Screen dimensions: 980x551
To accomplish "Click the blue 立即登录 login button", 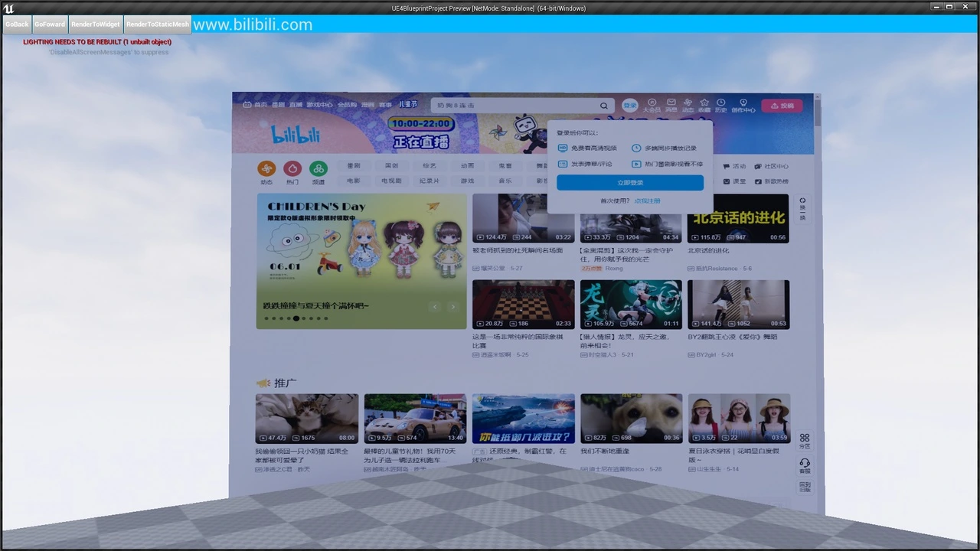I will coord(629,182).
